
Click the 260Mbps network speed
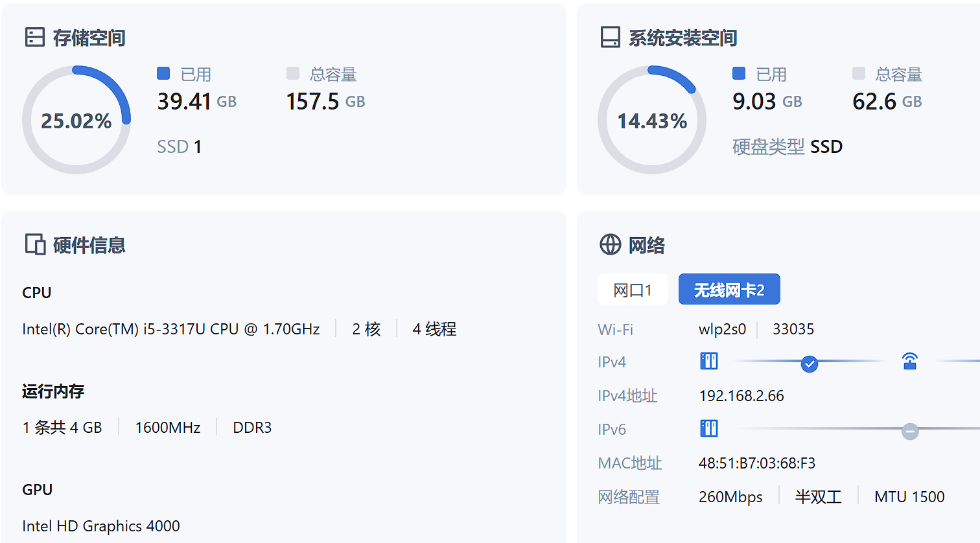coord(730,497)
